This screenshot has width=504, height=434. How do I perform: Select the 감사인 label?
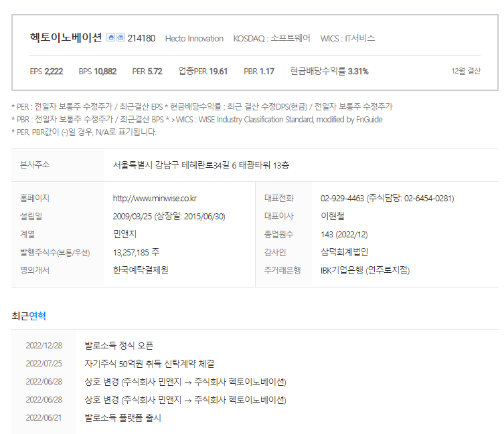point(275,252)
